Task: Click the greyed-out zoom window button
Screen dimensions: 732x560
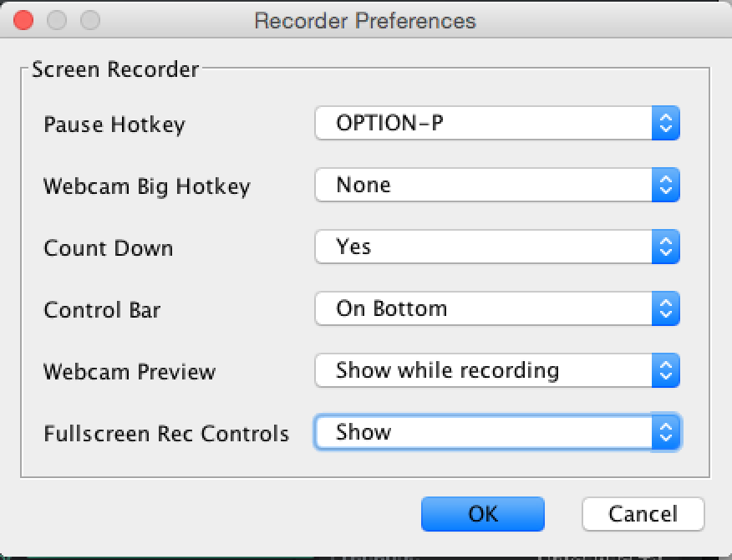Action: (90, 21)
